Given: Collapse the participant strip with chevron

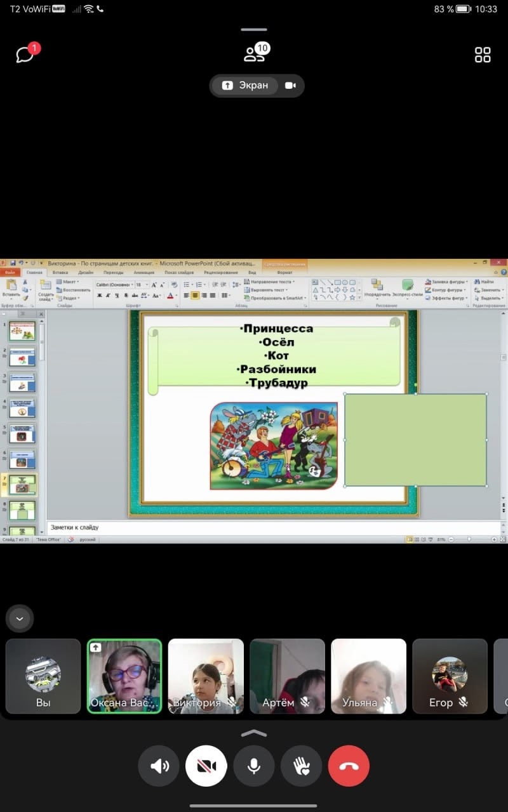Looking at the screenshot, I should point(20,618).
